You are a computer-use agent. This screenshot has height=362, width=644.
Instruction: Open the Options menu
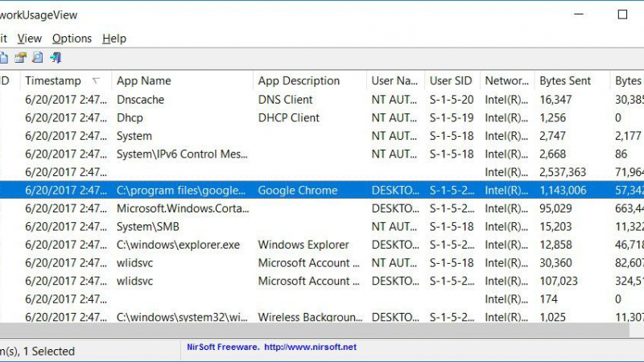pyautogui.click(x=72, y=39)
